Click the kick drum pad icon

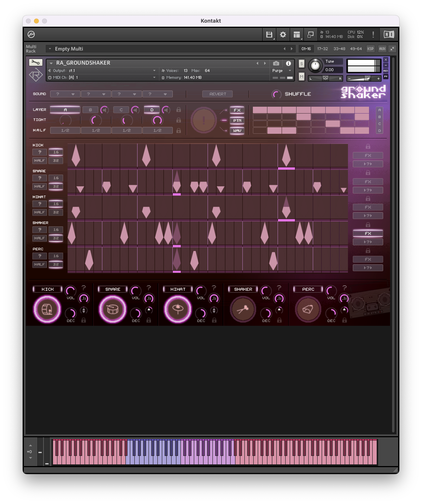tap(47, 309)
